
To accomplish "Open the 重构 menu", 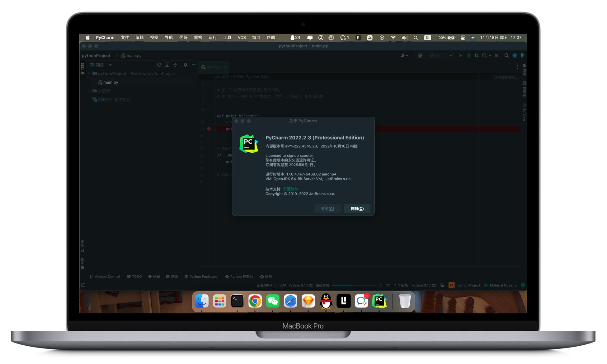I will [x=198, y=38].
